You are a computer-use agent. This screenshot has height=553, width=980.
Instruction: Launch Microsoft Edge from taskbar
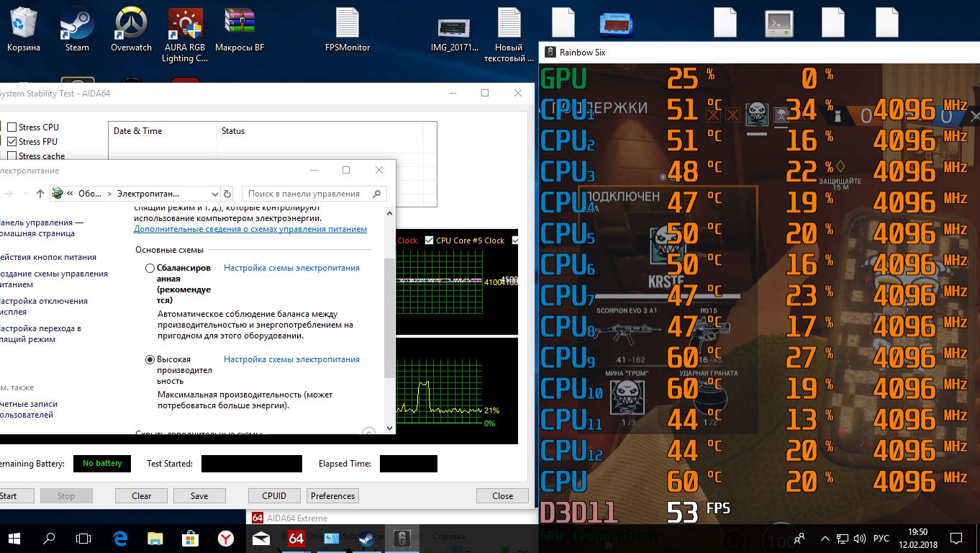pyautogui.click(x=120, y=537)
